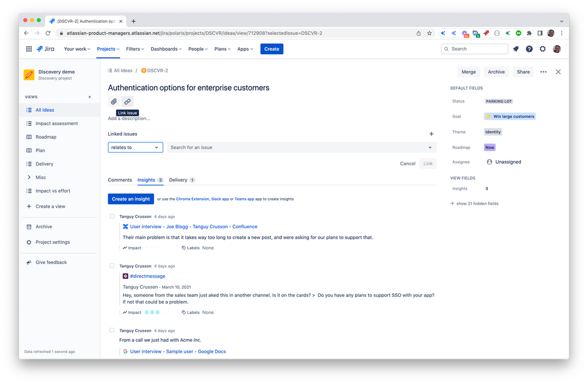Check the #directmessage insight checkbox
The image size is (588, 384).
click(x=112, y=266)
